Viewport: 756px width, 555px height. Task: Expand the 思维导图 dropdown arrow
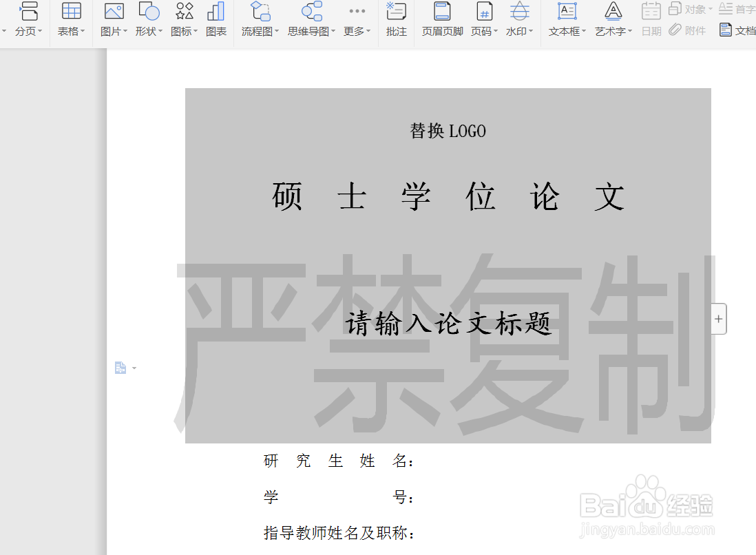(333, 31)
